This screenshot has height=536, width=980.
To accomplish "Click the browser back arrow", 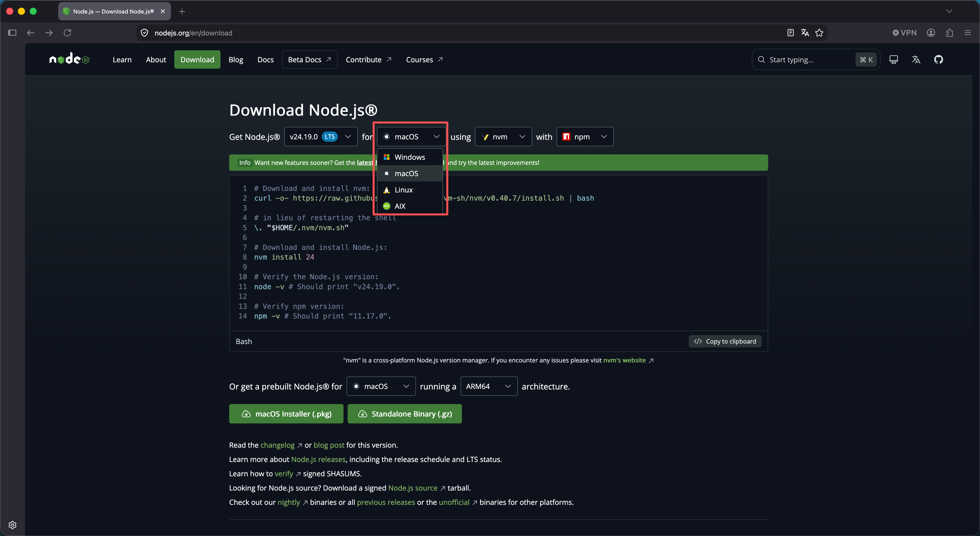I will pyautogui.click(x=30, y=33).
